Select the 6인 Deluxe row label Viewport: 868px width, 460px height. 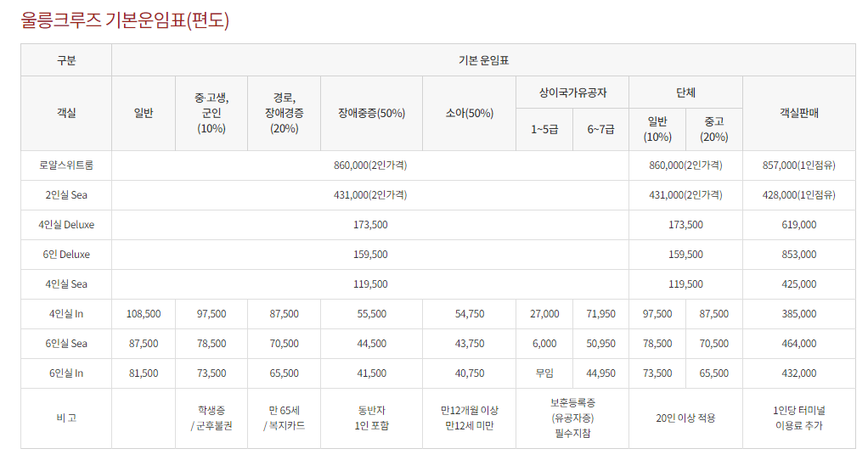coord(66,255)
